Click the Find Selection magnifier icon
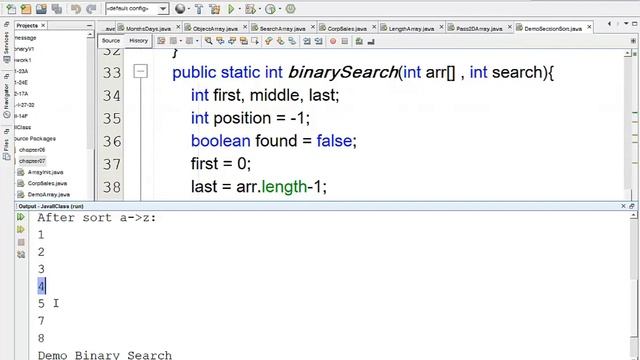The width and height of the screenshot is (640, 360). tap(209, 41)
